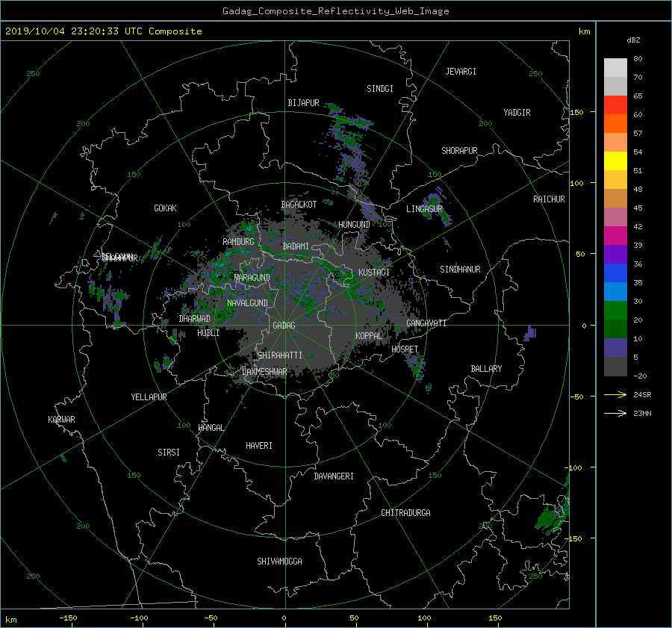This screenshot has width=672, height=628.
Task: Click the BALLARY label
Action: click(486, 369)
